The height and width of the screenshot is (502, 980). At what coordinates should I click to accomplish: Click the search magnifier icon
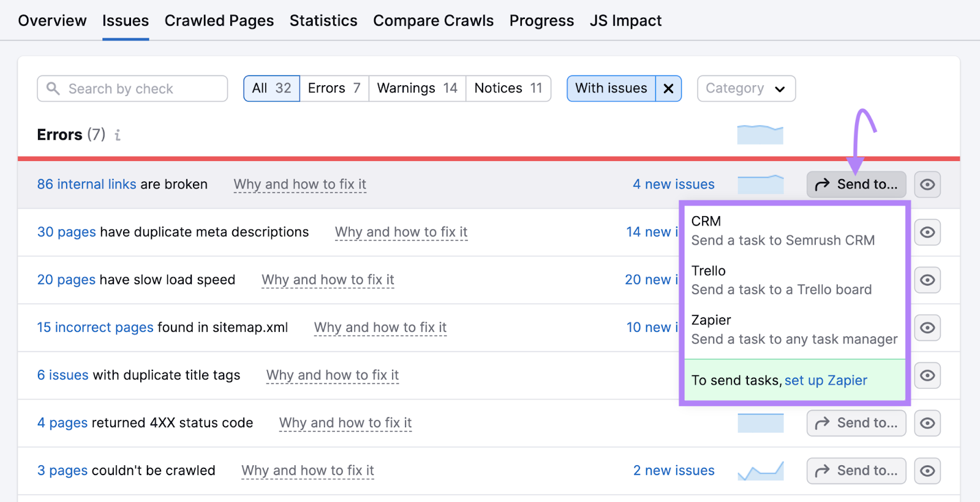pyautogui.click(x=53, y=89)
